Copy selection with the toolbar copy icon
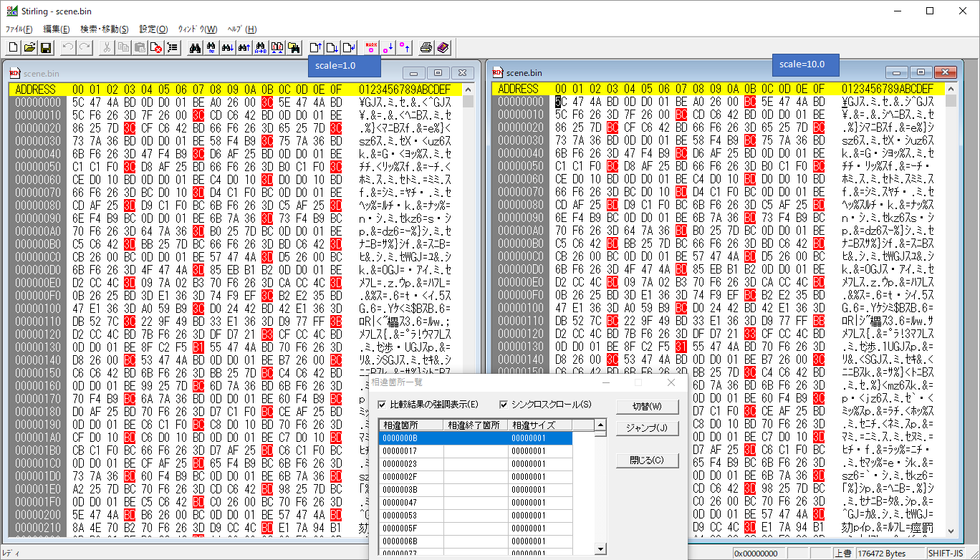Image resolution: width=980 pixels, height=560 pixels. point(123,48)
